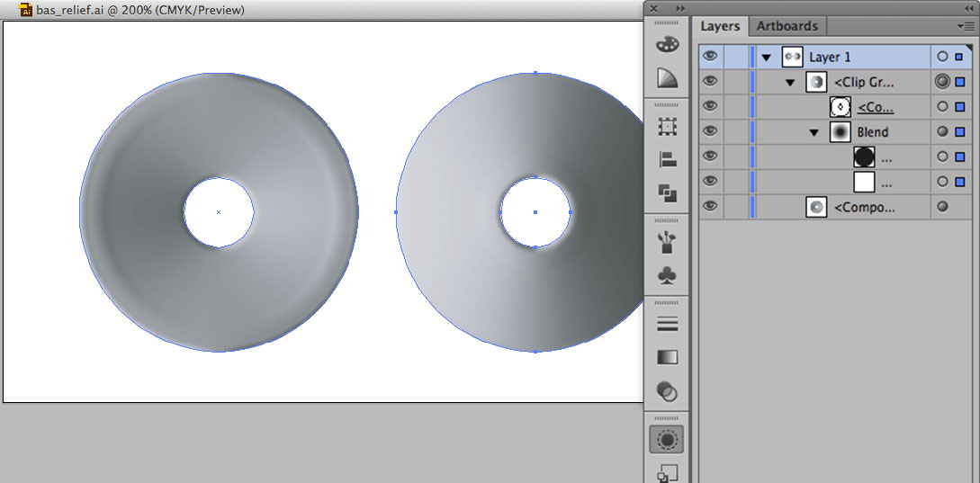The width and height of the screenshot is (980, 483).
Task: Open the Brushes panel icon
Action: tap(668, 242)
